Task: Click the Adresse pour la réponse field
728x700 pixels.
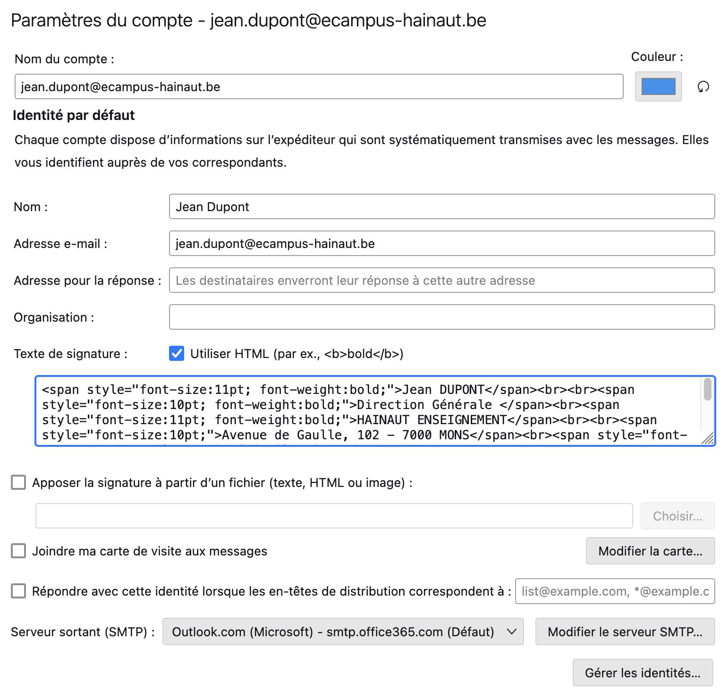Action: point(441,281)
